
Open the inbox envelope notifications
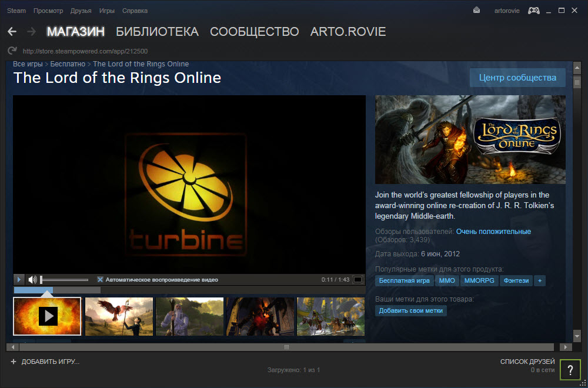point(476,11)
